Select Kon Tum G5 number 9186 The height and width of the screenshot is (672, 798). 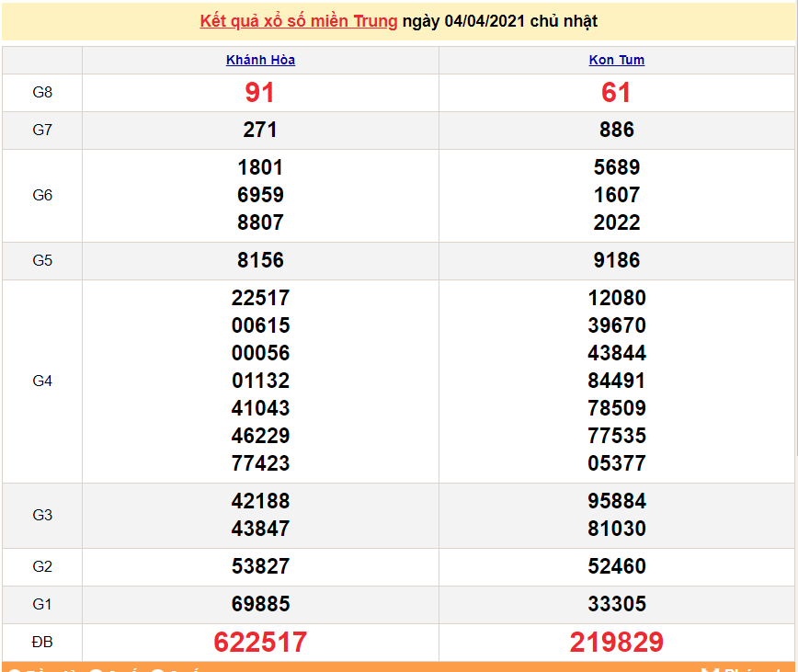[616, 261]
